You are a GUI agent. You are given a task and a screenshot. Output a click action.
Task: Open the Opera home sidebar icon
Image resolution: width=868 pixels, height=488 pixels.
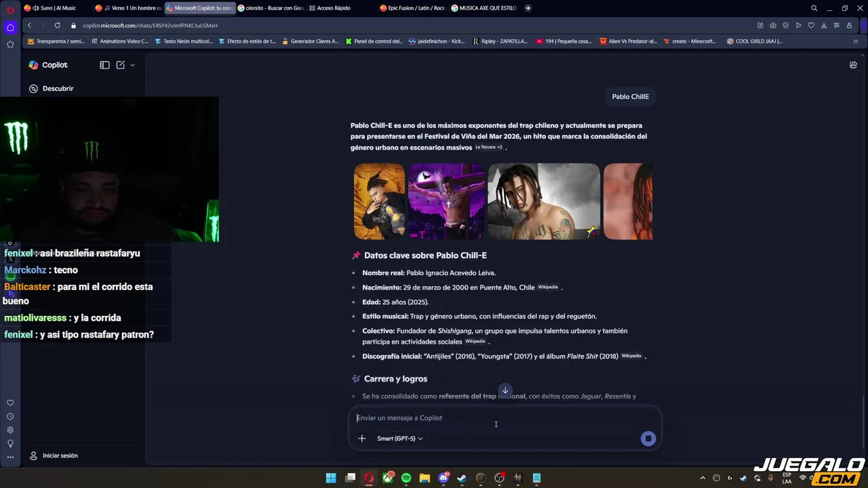pos(10,27)
